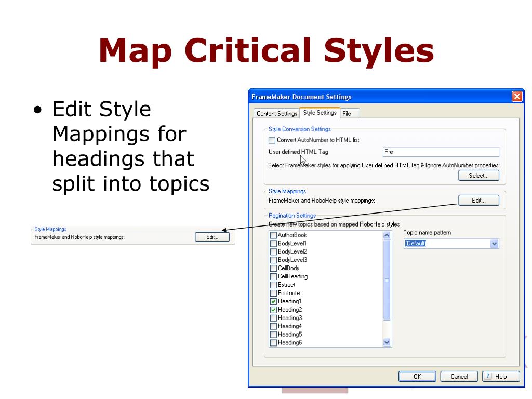Enable Convert AutoNumber to HTML list
Viewport: 532px width, 399px height.
pos(272,140)
